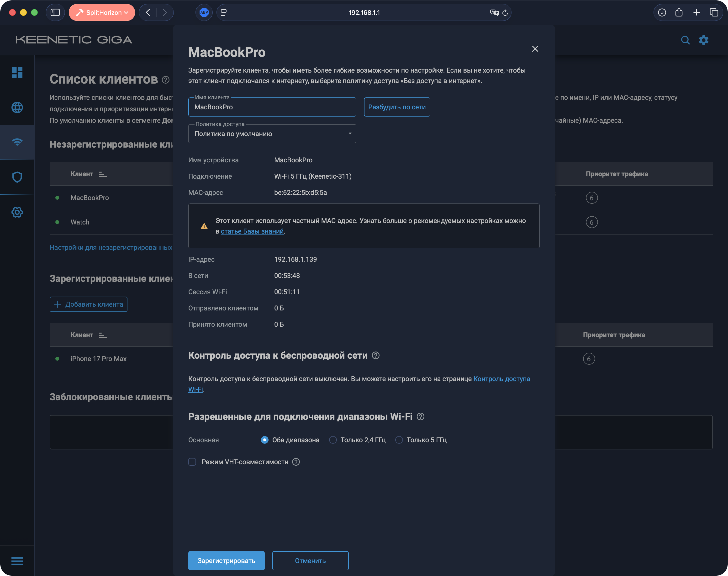Select Оба диапазона radio button
Image resolution: width=728 pixels, height=576 pixels.
click(264, 440)
